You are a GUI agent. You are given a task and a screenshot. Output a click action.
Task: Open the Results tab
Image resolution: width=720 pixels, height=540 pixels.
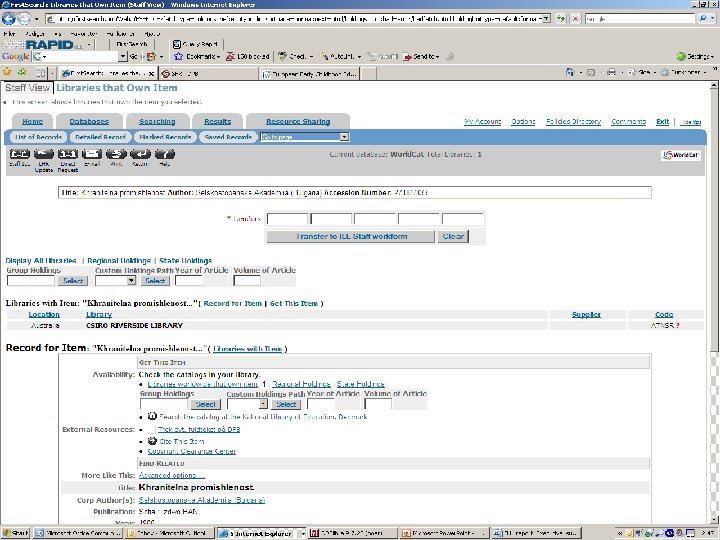[217, 121]
